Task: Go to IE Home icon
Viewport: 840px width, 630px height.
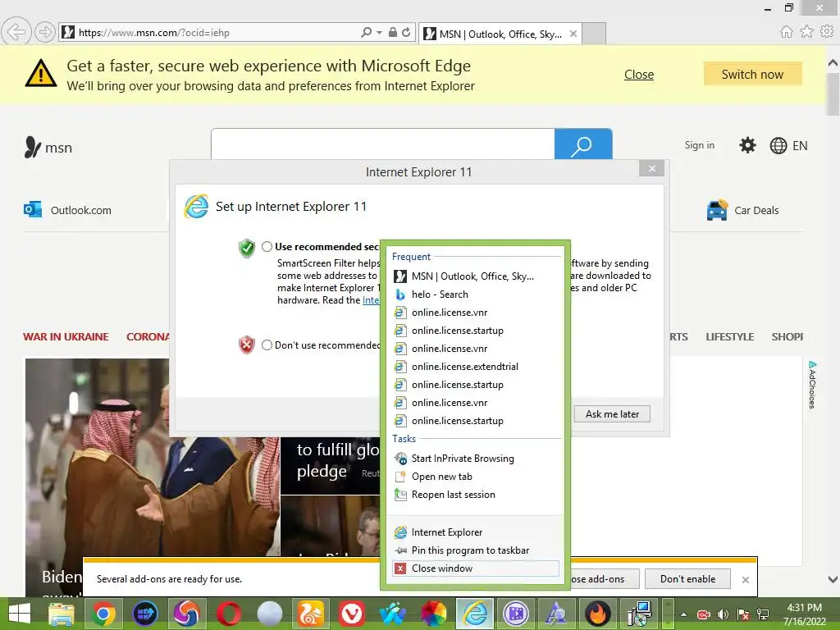Action: (x=787, y=32)
